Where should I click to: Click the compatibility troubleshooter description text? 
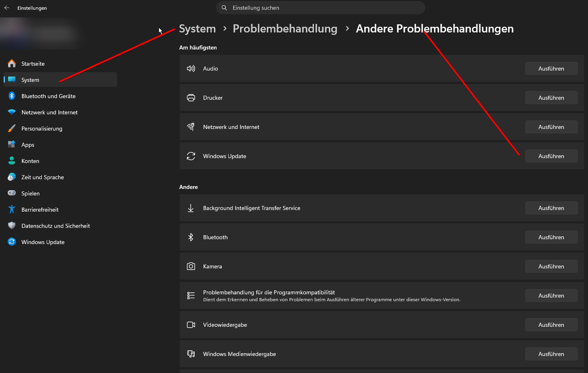332,300
